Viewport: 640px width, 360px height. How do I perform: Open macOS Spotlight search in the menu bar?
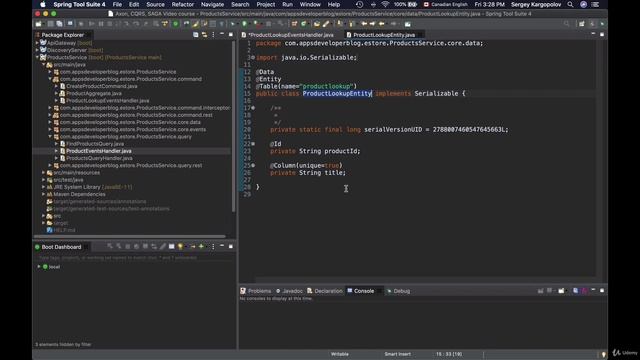(570, 4)
